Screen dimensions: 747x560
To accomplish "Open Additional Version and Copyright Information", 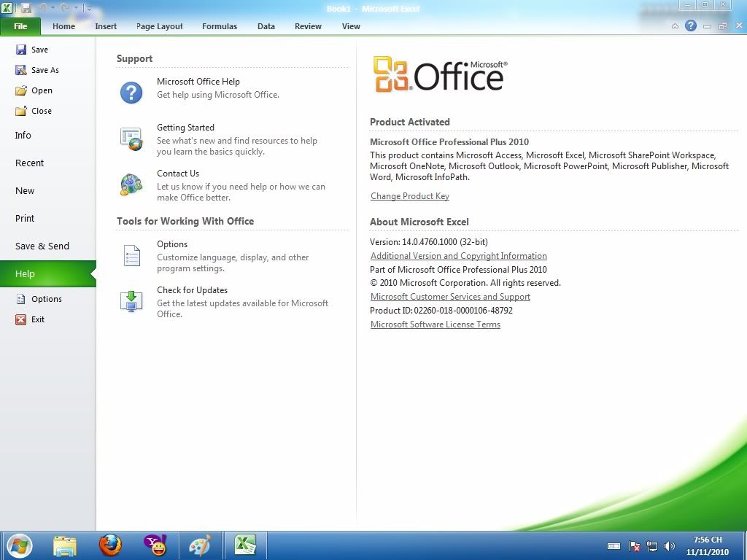I will click(459, 256).
